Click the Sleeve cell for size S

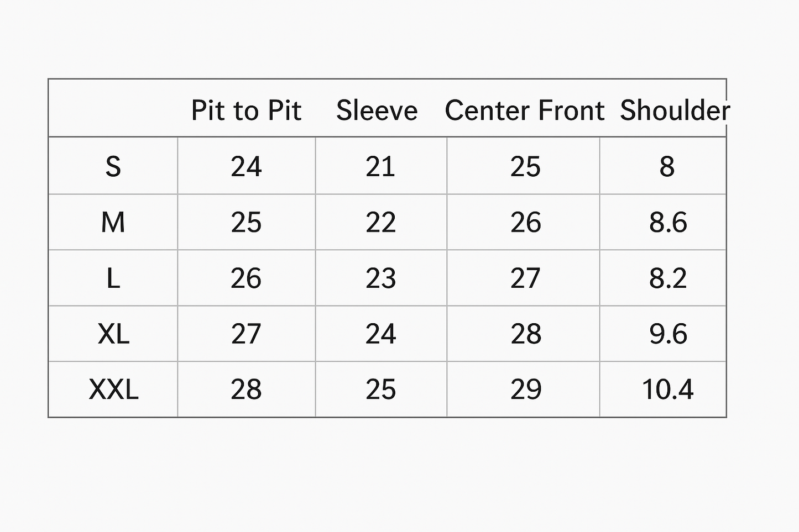tap(380, 166)
